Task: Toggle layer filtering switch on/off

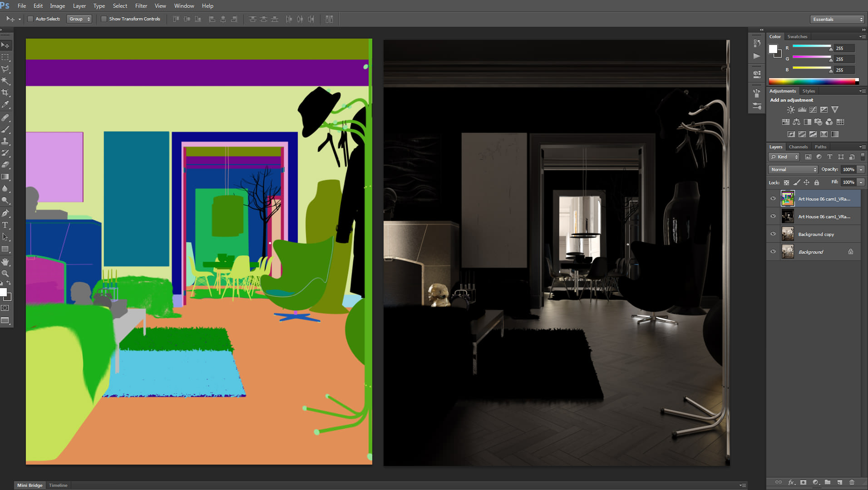Action: coord(863,157)
